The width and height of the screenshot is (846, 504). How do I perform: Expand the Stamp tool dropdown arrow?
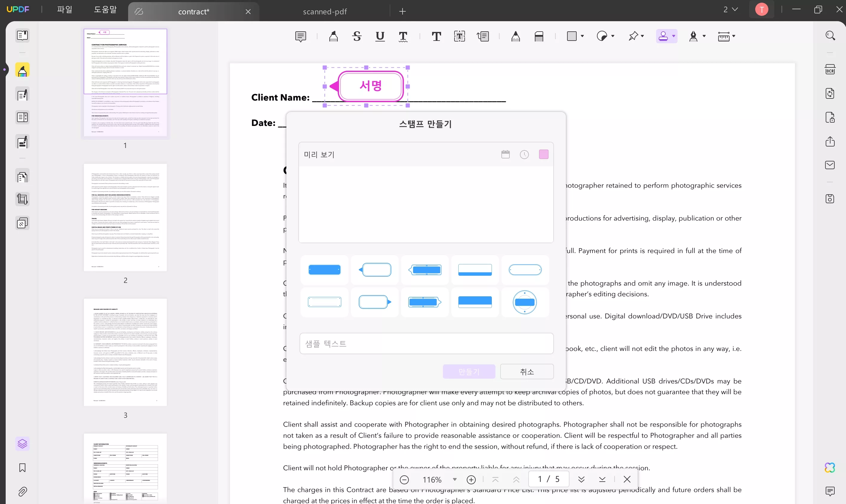(674, 36)
